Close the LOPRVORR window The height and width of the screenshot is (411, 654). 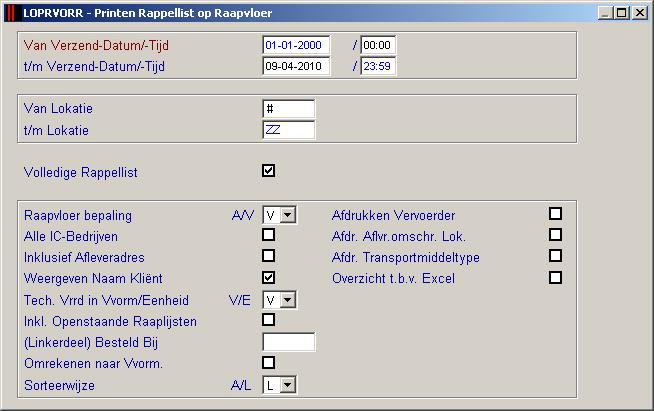pos(639,13)
